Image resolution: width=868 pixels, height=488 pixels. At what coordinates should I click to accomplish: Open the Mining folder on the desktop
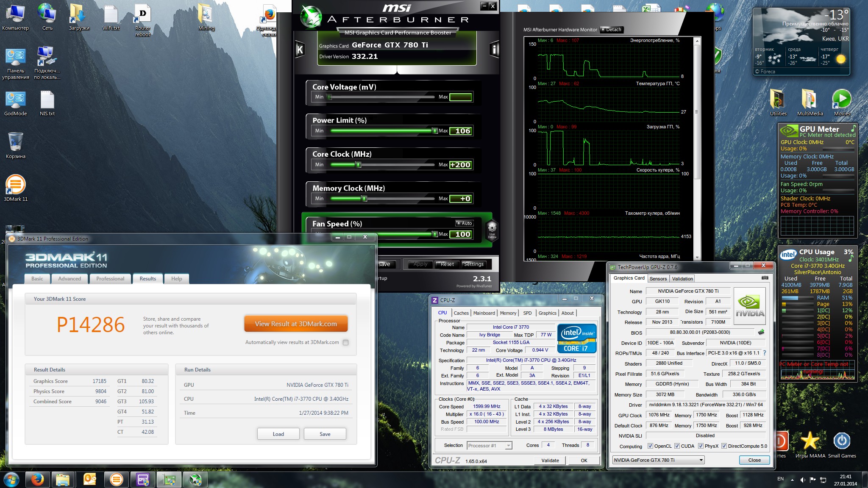[x=206, y=17]
